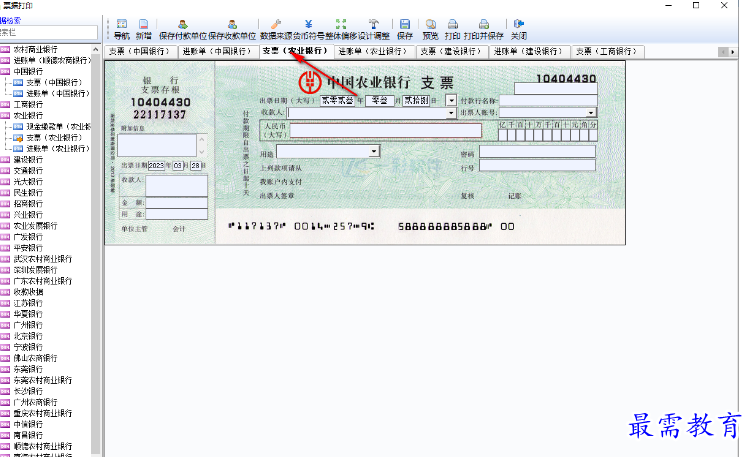Select 交通银行 in the tree

(28, 171)
